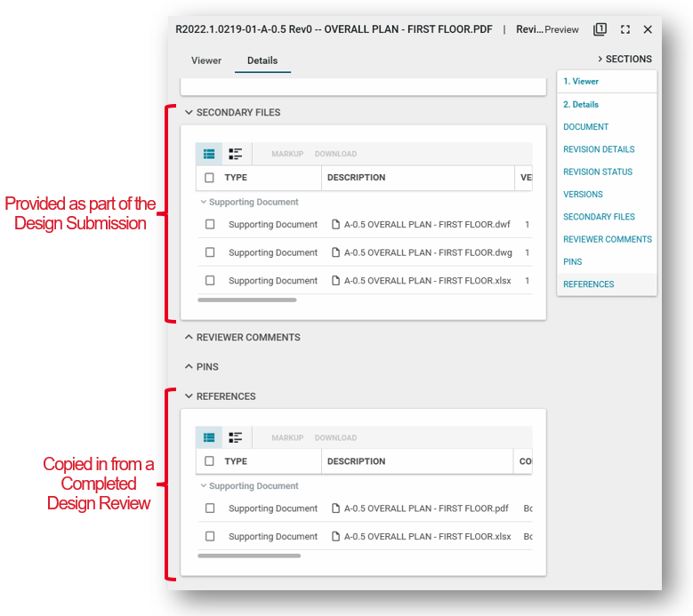The width and height of the screenshot is (693, 616).
Task: Click horizontal scrollbar under Secondary Files table
Action: (x=247, y=300)
